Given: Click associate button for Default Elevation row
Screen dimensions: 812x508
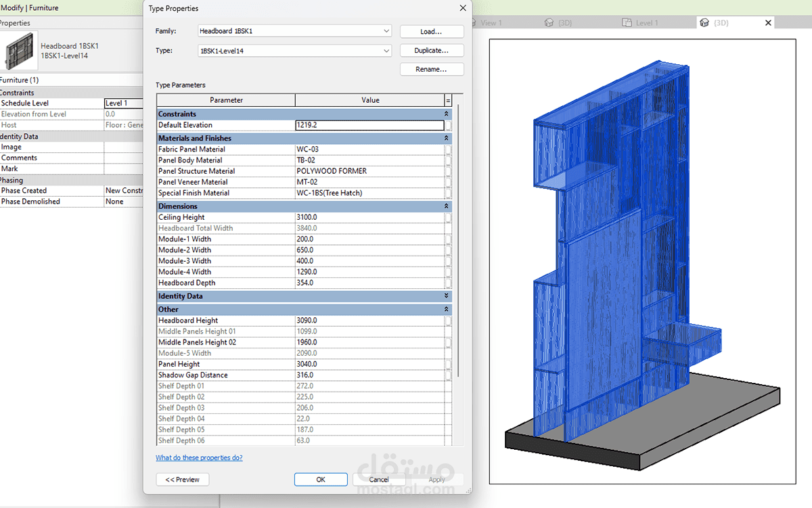Looking at the screenshot, I should tap(449, 125).
